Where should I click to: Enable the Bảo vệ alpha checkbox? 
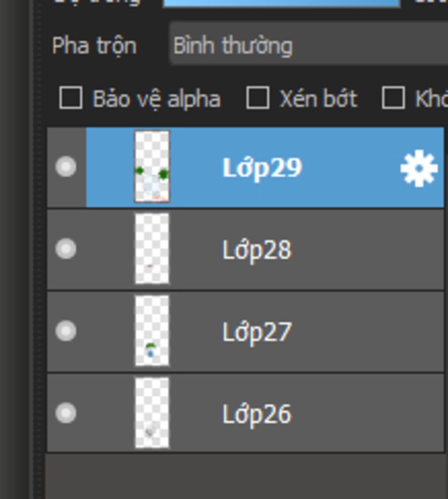[71, 98]
